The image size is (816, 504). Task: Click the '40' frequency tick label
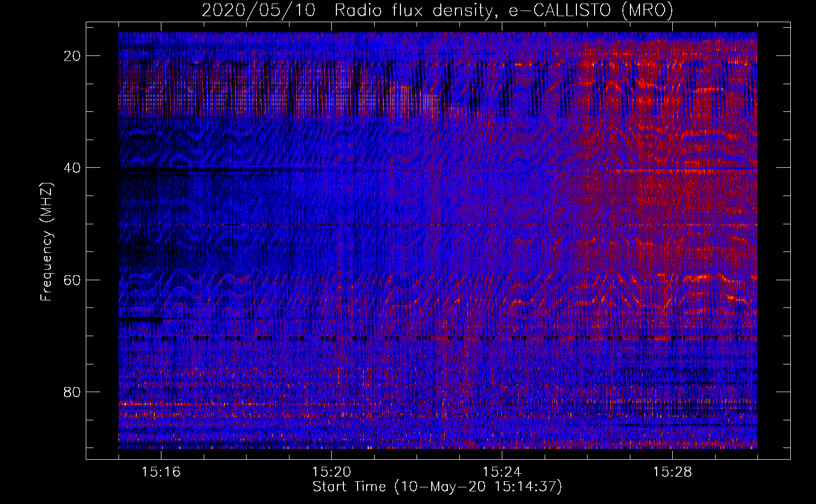click(x=73, y=168)
